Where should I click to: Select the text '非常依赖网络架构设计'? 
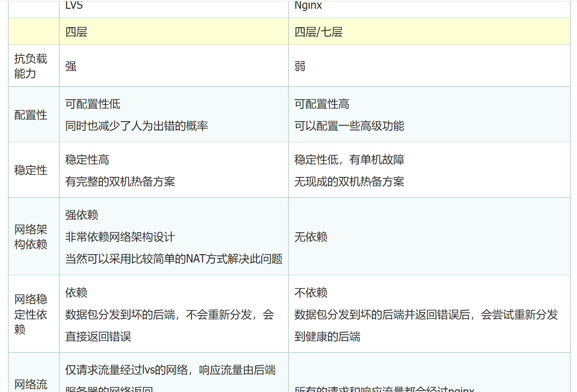tap(120, 237)
